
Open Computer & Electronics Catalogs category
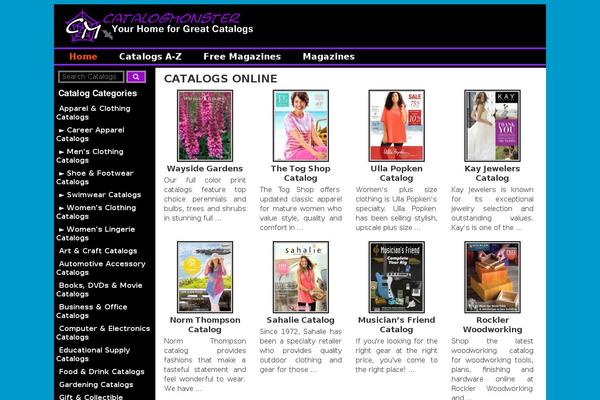click(x=103, y=333)
